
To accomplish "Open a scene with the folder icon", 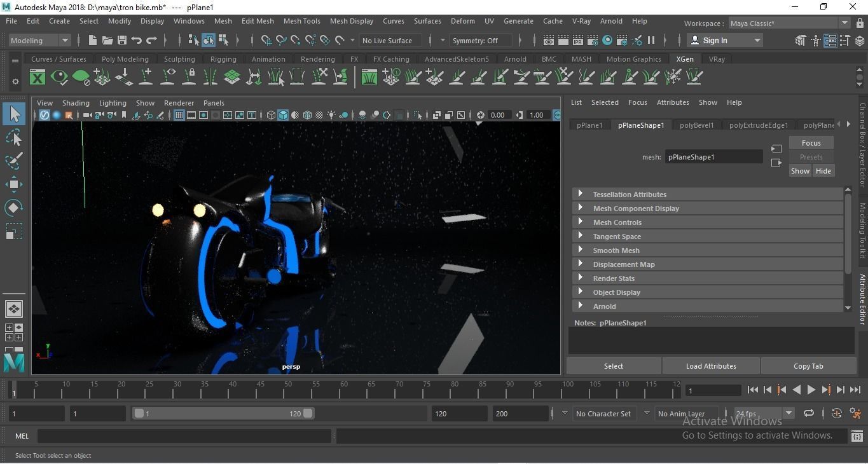I will point(107,40).
